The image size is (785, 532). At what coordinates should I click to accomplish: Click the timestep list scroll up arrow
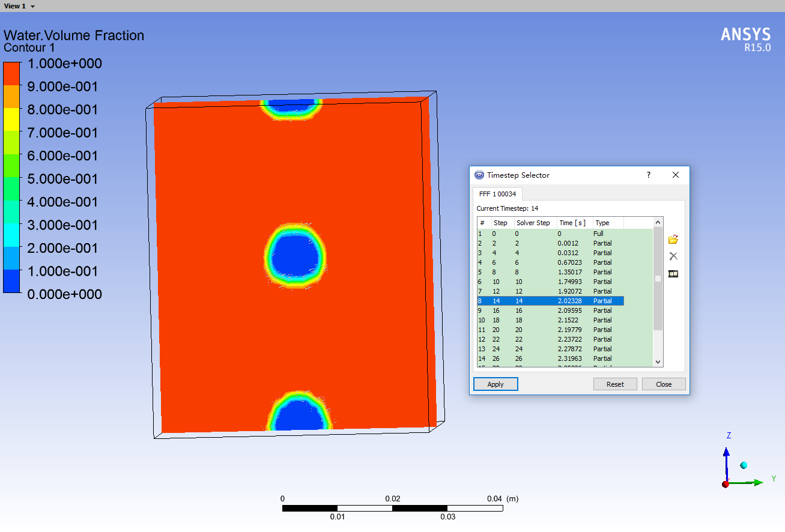[658, 222]
